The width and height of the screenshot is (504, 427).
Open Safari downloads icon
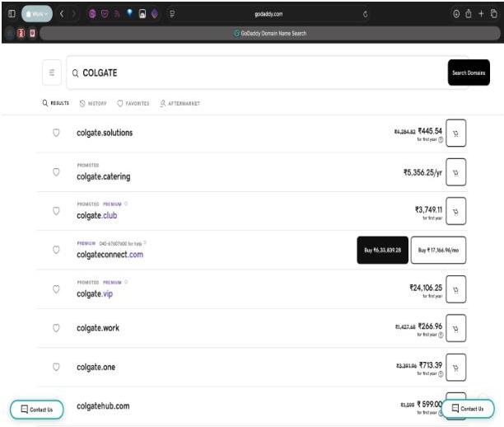[456, 14]
